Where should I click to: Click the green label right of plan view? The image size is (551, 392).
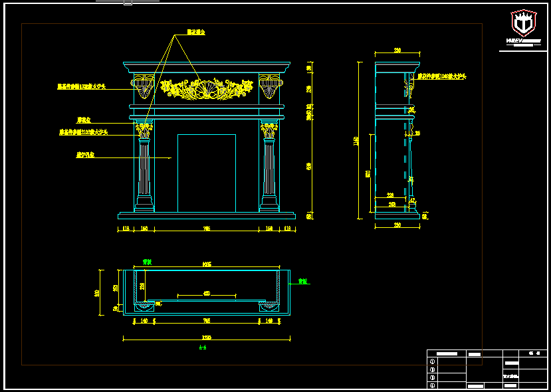(302, 281)
